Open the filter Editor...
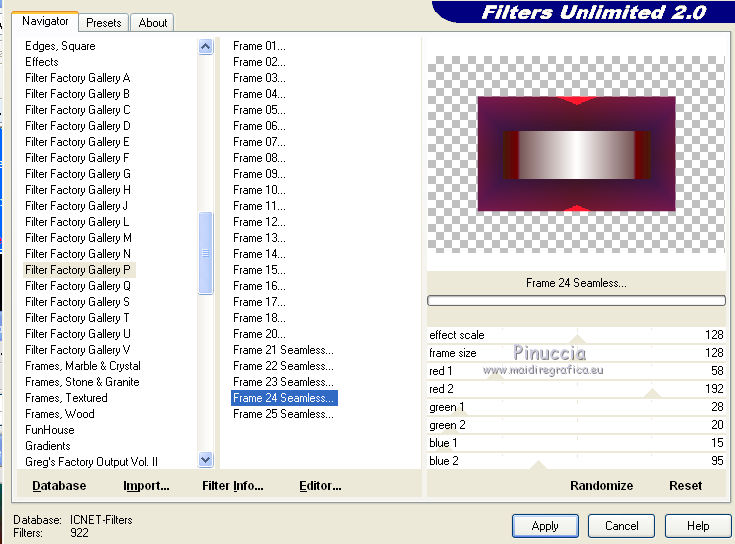This screenshot has height=544, width=735. [320, 486]
